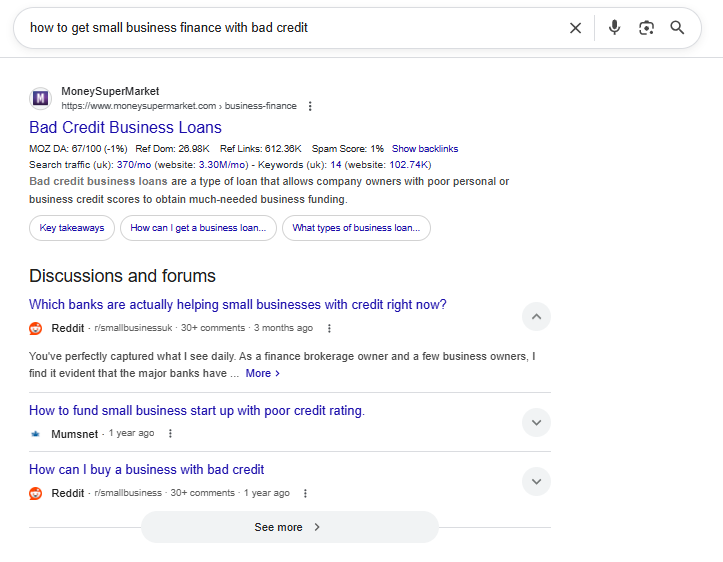Screen dimensions: 723x562
Task: Open 'Which banks are actually helping small businesses' thread
Action: [x=237, y=305]
